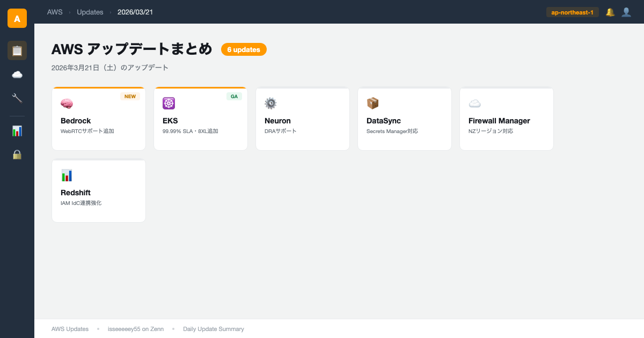The image size is (644, 338).
Task: Click the padlock security sidebar icon
Action: click(x=17, y=155)
